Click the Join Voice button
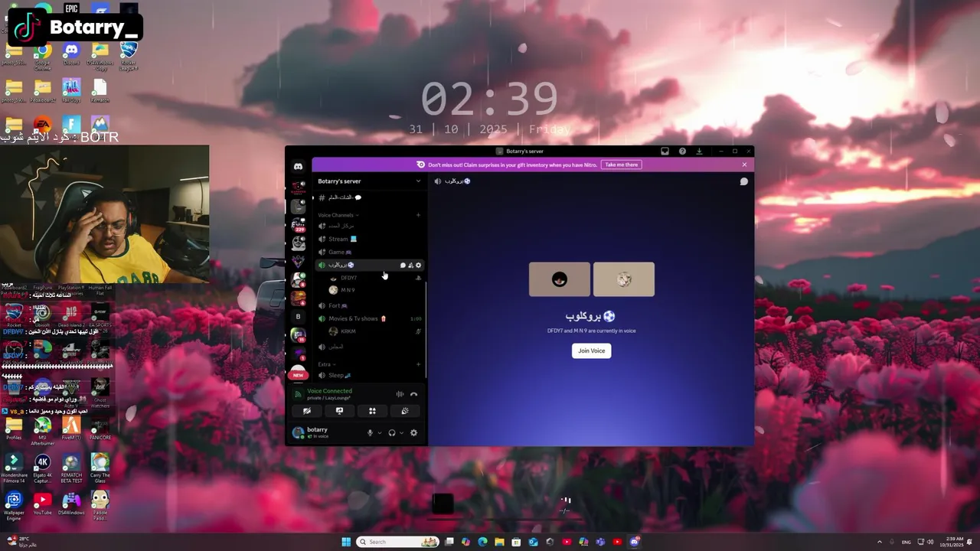This screenshot has height=551, width=980. 591,350
